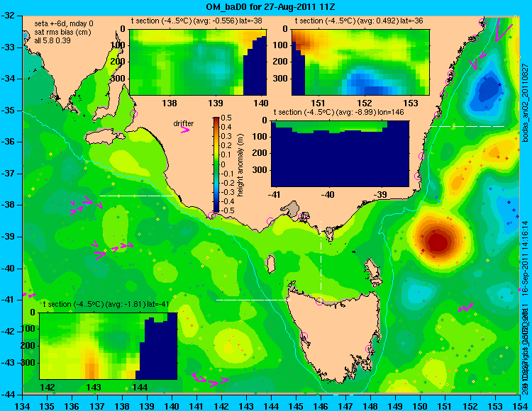Viewport: 532px width, 411px height.
Task: Click the deep blue cold eddy off Sydney
Action: 489,89
